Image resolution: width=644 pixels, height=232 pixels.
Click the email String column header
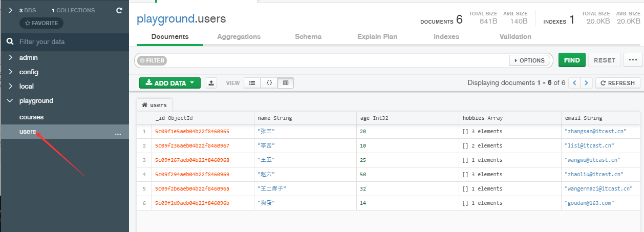[x=601, y=118]
